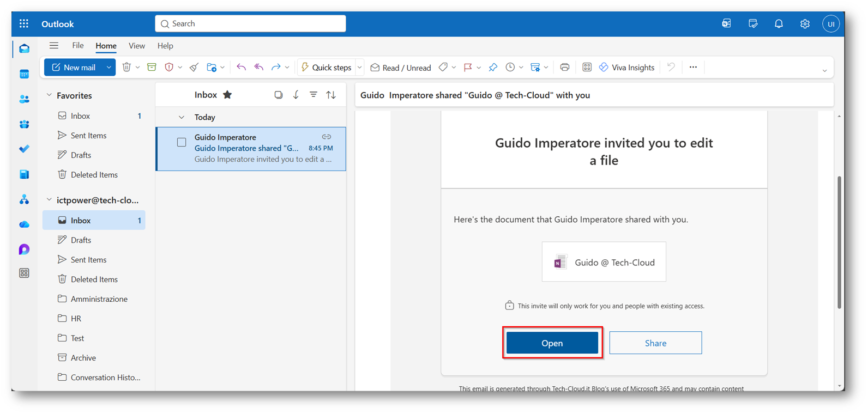Click the Reply All arrow icon

[259, 68]
